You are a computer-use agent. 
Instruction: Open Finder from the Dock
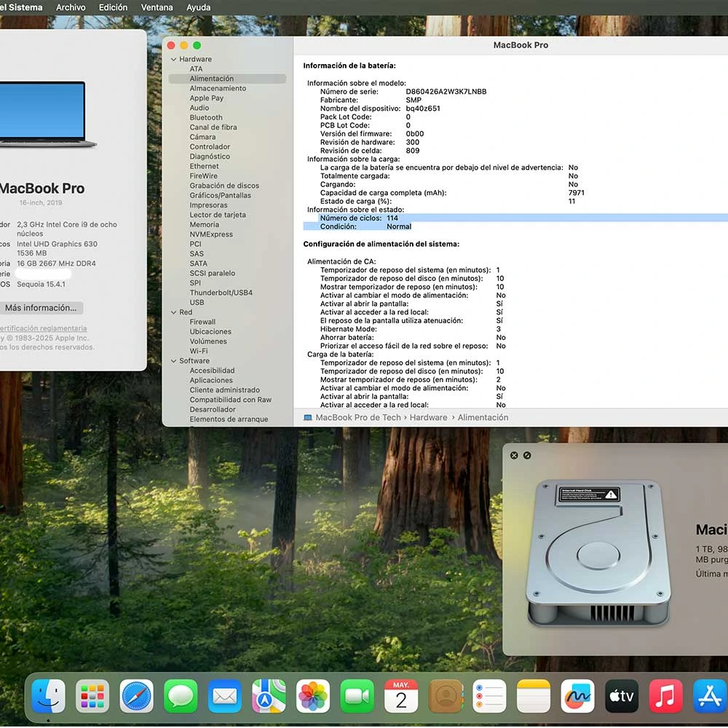click(48, 696)
